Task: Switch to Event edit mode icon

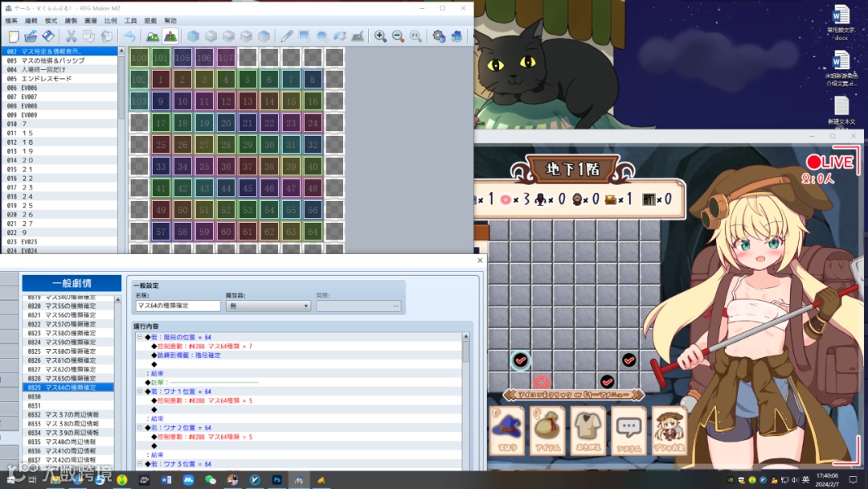Action: (170, 36)
